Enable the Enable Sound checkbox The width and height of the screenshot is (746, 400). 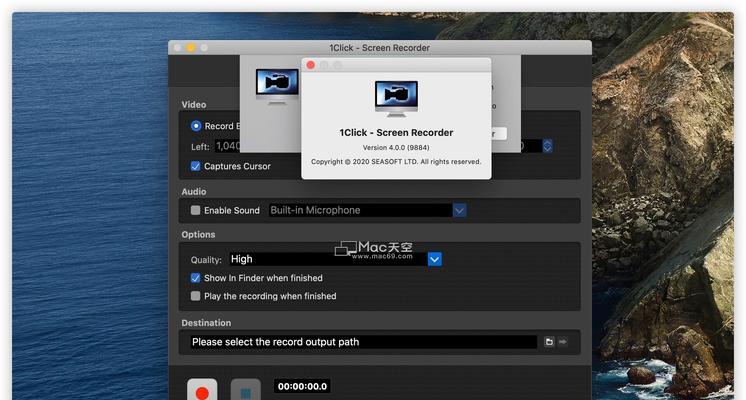pyautogui.click(x=196, y=210)
